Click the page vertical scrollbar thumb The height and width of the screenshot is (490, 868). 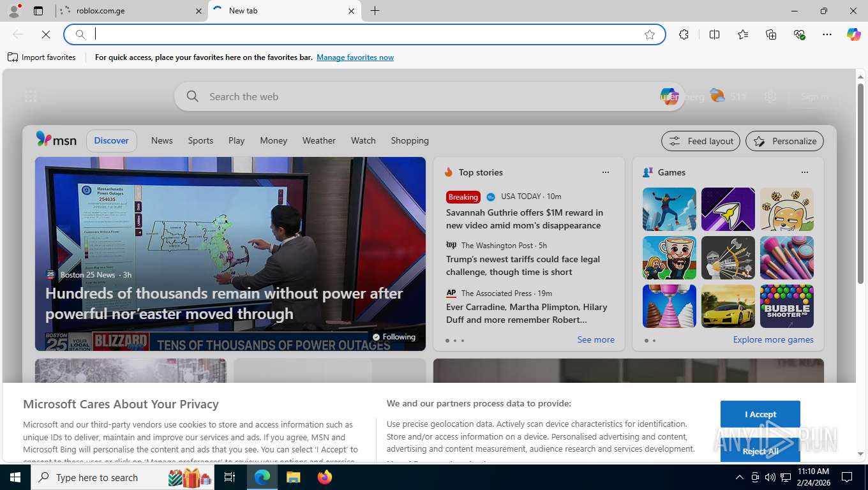tap(860, 183)
